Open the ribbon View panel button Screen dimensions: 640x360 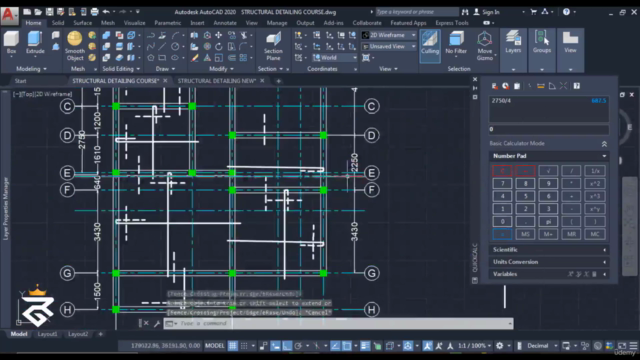pyautogui.click(x=570, y=42)
